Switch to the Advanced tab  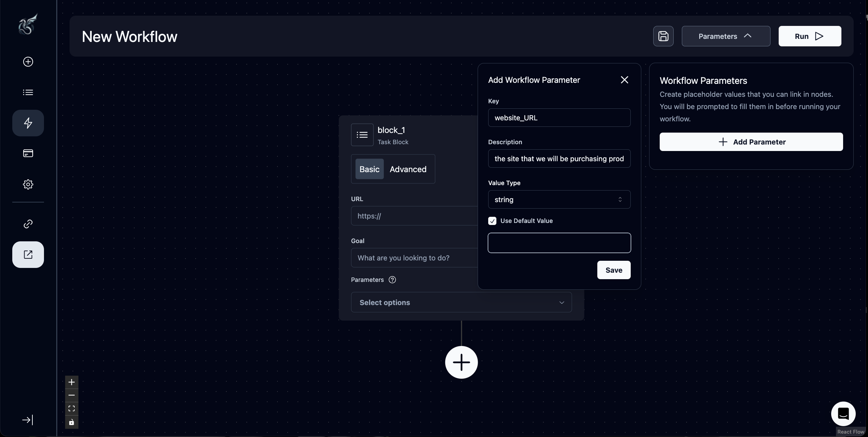point(408,169)
